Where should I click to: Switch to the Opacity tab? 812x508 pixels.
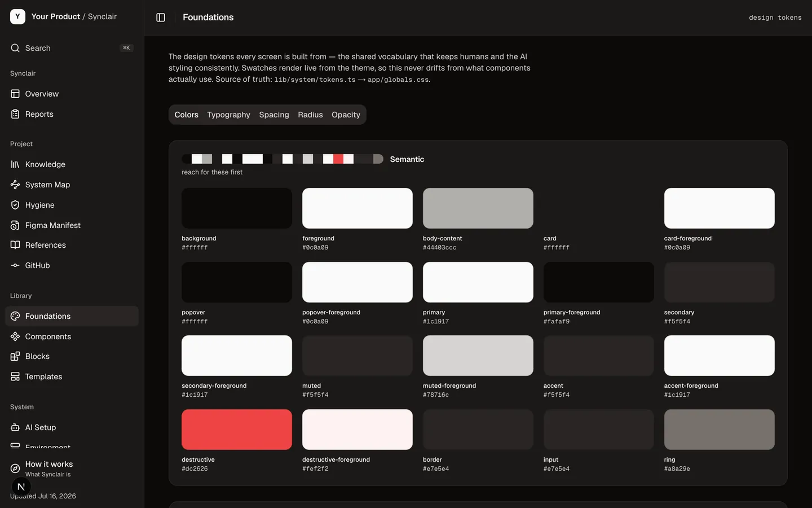[x=346, y=115]
